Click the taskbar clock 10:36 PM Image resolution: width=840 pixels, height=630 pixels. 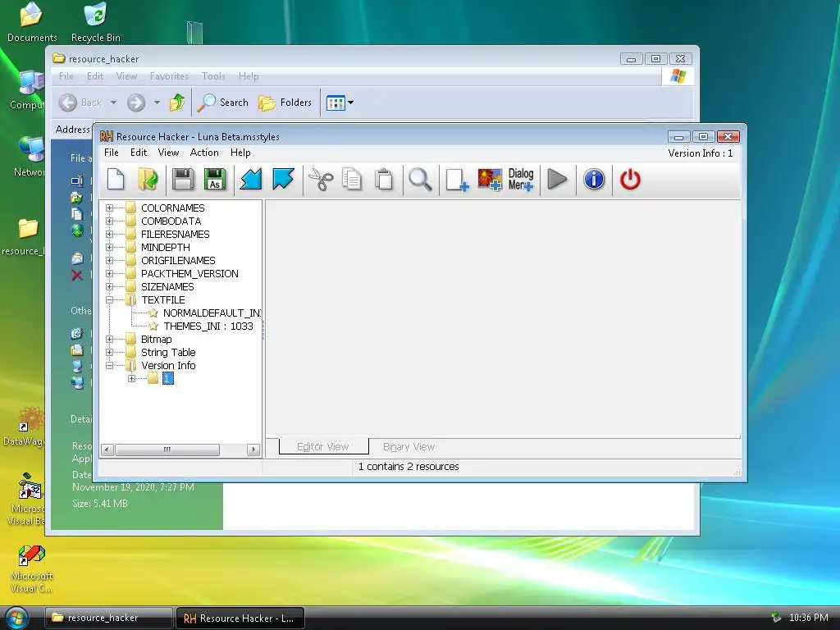click(808, 618)
